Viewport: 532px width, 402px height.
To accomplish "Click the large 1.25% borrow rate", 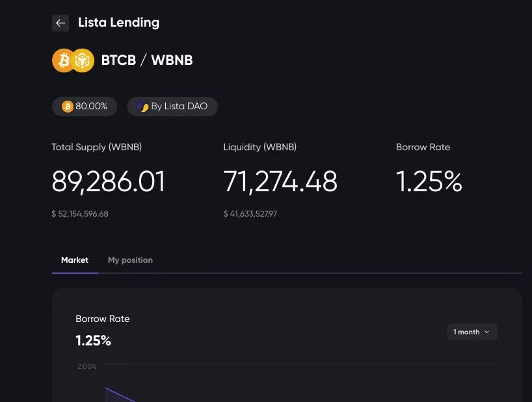I will 429,181.
